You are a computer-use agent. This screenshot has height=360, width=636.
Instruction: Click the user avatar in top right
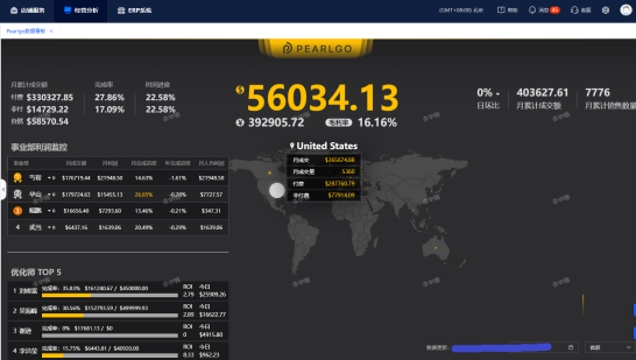coord(626,10)
